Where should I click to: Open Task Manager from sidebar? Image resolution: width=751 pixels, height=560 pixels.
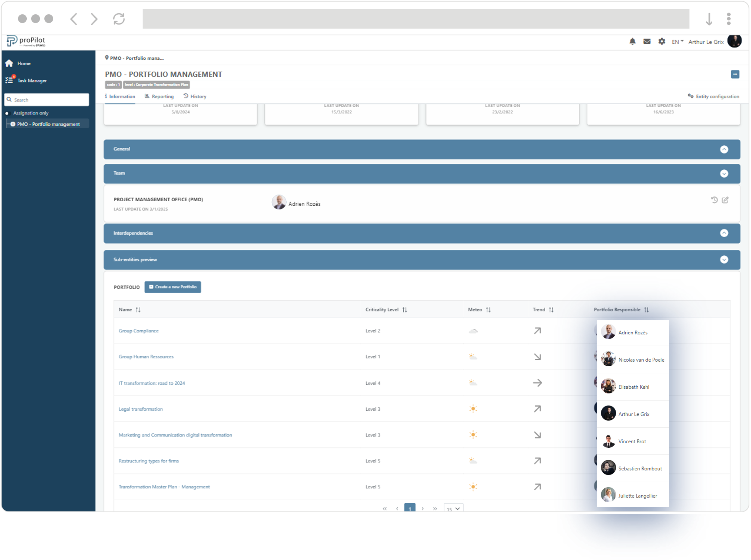[x=32, y=80]
